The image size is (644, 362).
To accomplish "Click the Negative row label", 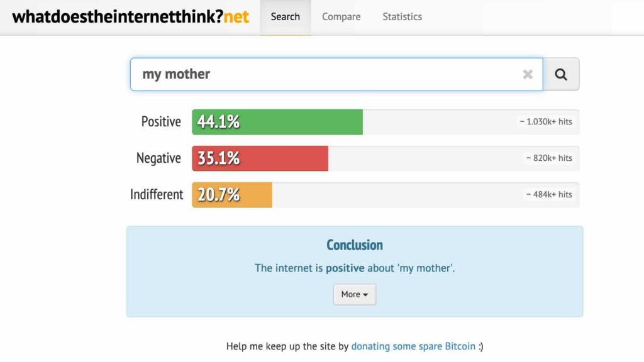I will (x=158, y=158).
